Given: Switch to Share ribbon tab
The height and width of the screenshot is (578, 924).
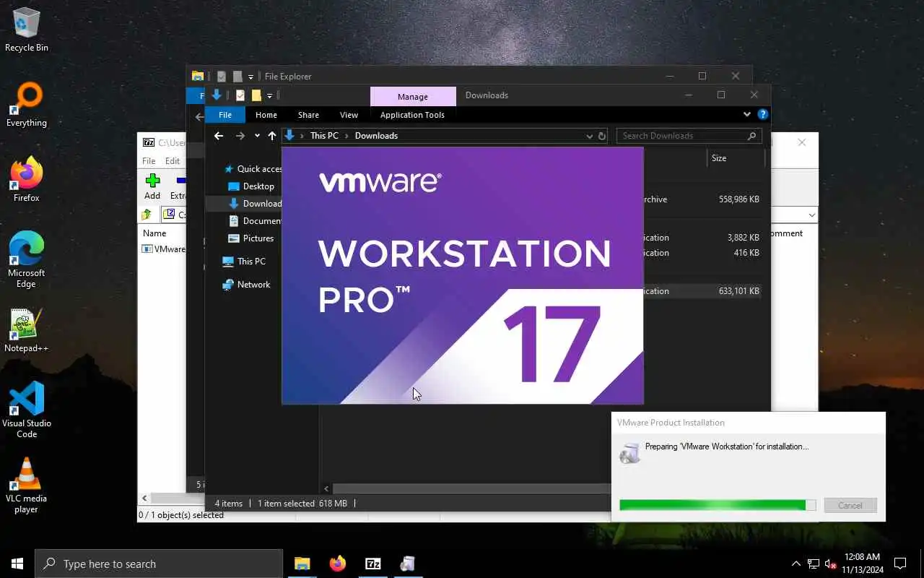Looking at the screenshot, I should pos(308,115).
